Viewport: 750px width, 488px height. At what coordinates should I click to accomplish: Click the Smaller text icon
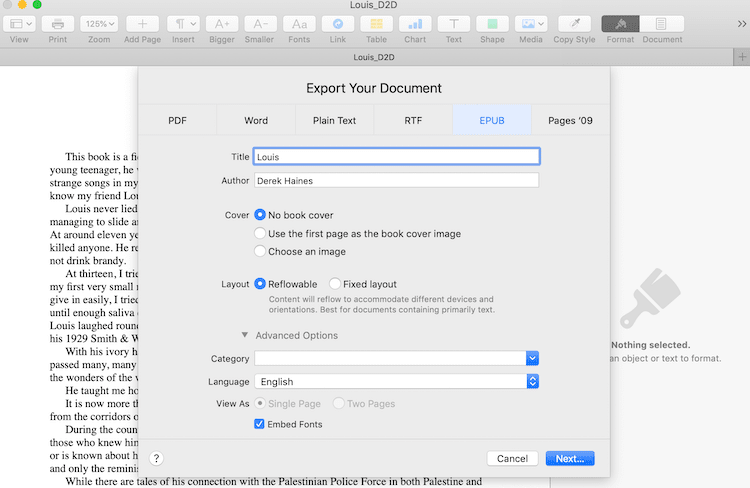260,24
